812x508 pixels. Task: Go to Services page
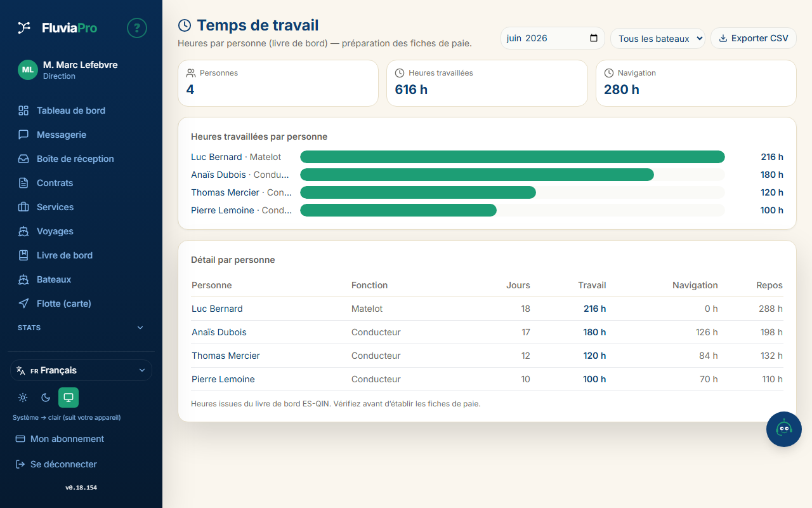pos(81,207)
